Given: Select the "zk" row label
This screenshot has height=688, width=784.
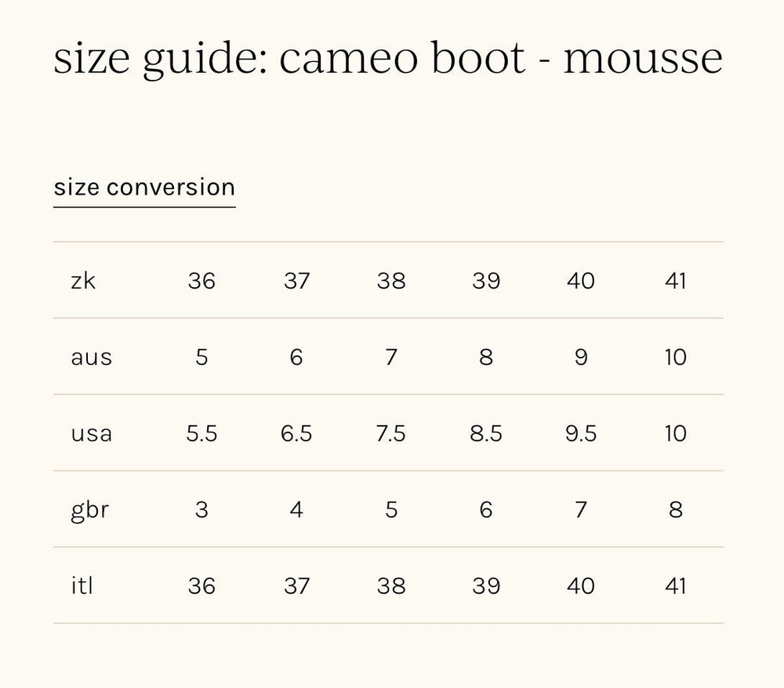Looking at the screenshot, I should click(83, 281).
